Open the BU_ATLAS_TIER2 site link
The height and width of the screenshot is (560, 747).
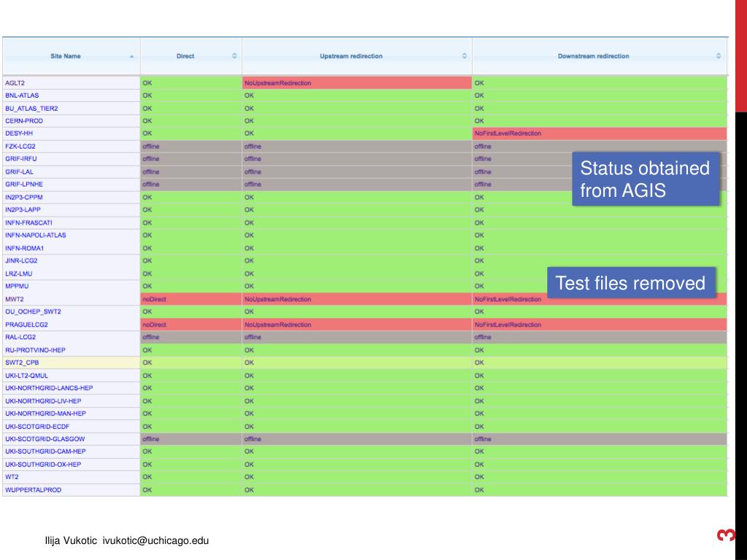point(31,108)
